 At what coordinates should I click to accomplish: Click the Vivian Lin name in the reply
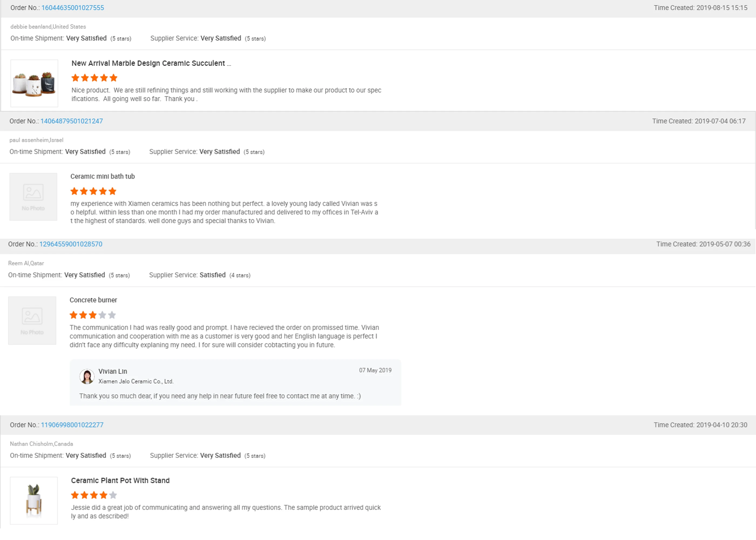113,372
